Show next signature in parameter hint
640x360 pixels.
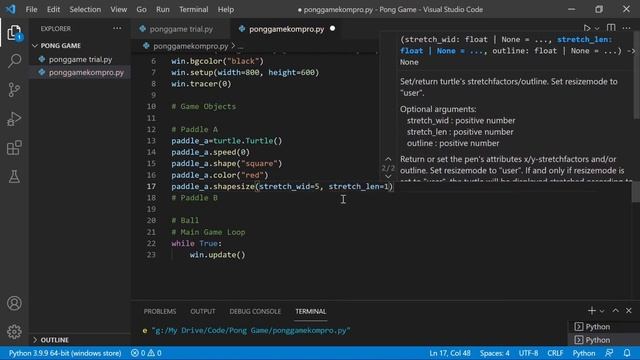click(x=388, y=177)
